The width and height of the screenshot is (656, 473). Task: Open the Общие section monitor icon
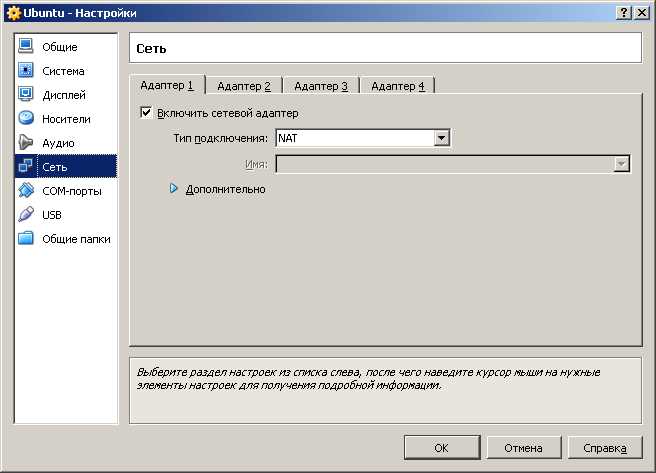[x=26, y=46]
